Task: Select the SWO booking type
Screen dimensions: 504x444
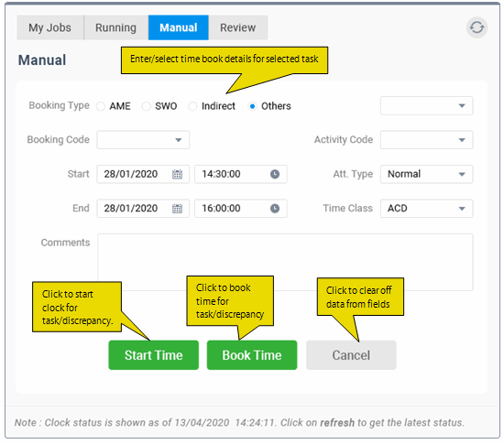Action: click(147, 106)
